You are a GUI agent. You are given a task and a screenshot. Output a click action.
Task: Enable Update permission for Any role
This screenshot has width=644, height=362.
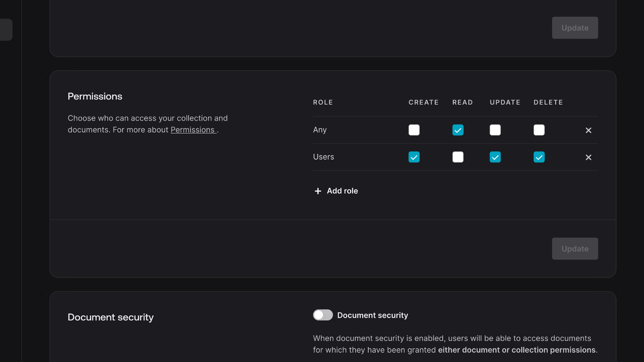pyautogui.click(x=495, y=130)
